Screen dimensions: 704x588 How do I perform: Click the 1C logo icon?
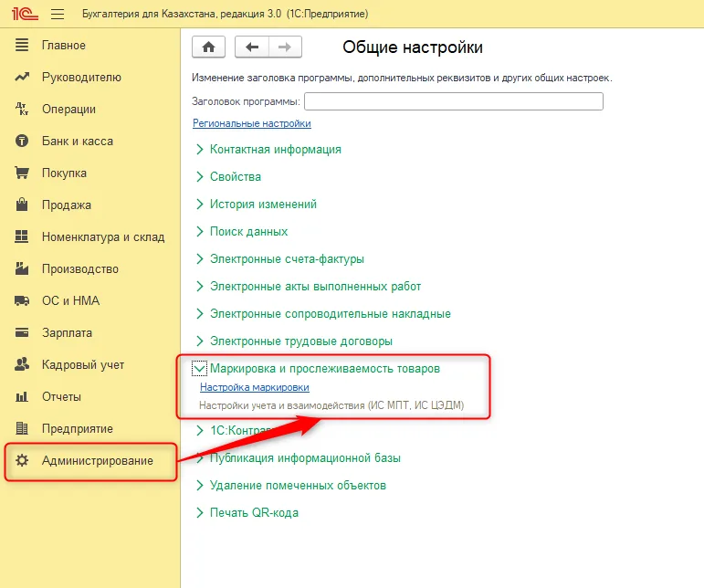click(x=26, y=14)
